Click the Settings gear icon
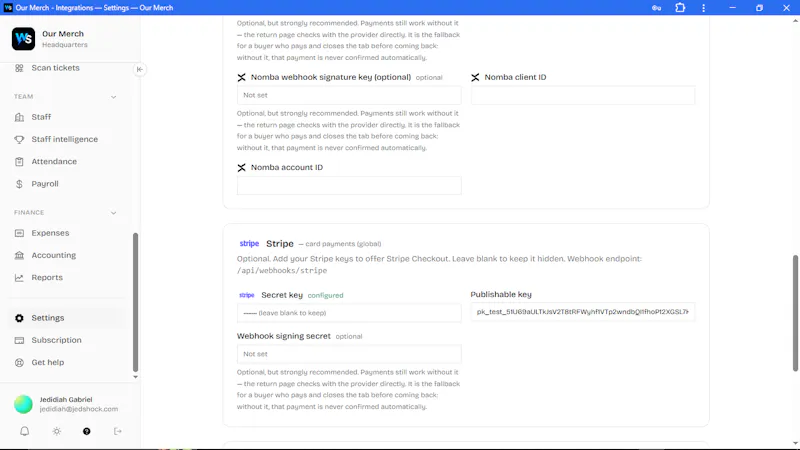 [19, 318]
